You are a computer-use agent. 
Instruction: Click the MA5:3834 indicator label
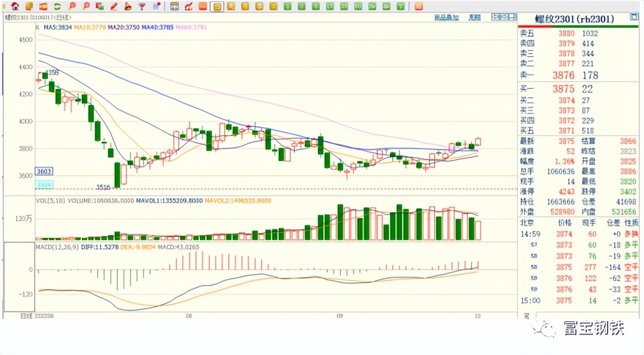coord(57,27)
